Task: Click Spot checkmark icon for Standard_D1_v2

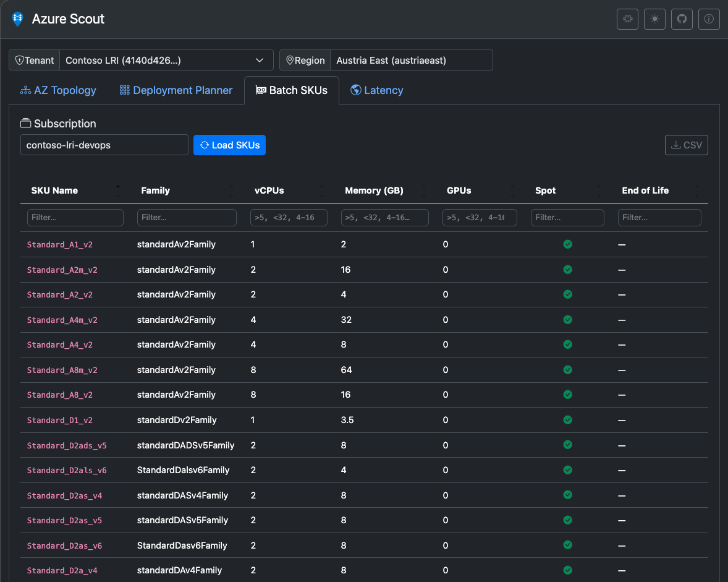Action: (567, 420)
